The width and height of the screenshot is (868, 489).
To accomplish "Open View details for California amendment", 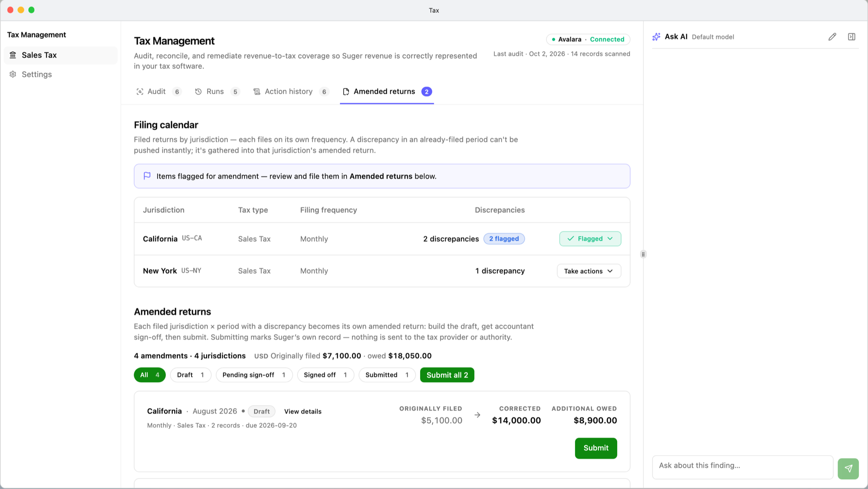I will click(303, 411).
